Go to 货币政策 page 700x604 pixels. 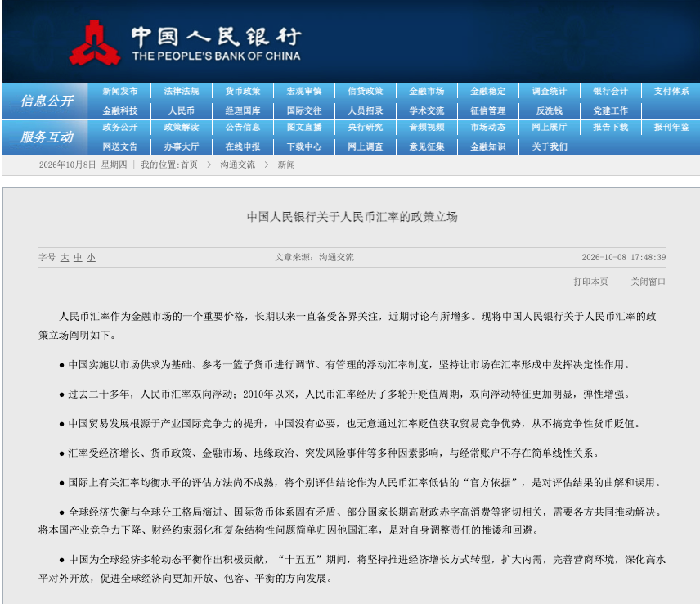coord(243,92)
